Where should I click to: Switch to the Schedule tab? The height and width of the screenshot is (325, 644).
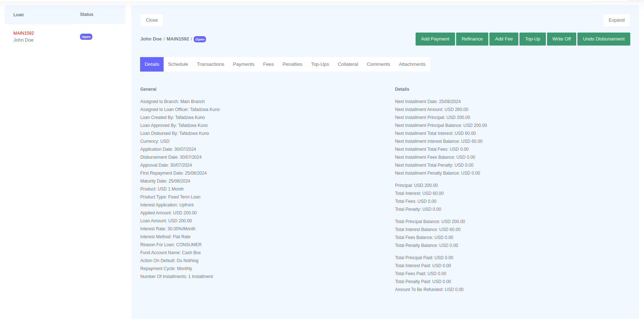click(x=178, y=64)
